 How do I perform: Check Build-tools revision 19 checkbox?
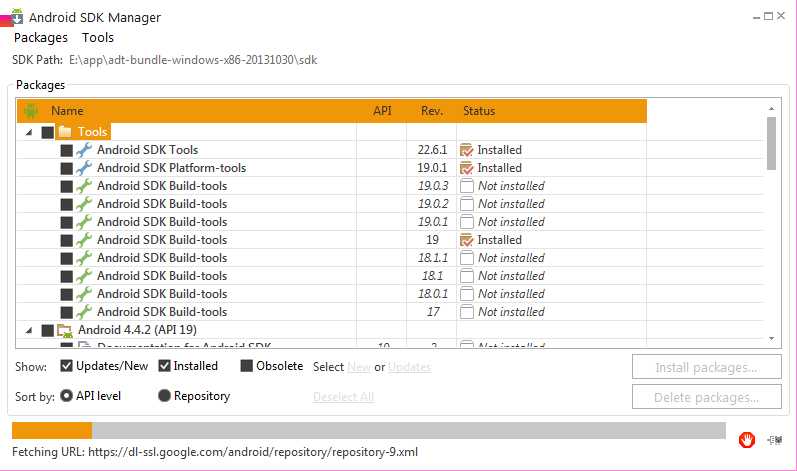click(67, 240)
